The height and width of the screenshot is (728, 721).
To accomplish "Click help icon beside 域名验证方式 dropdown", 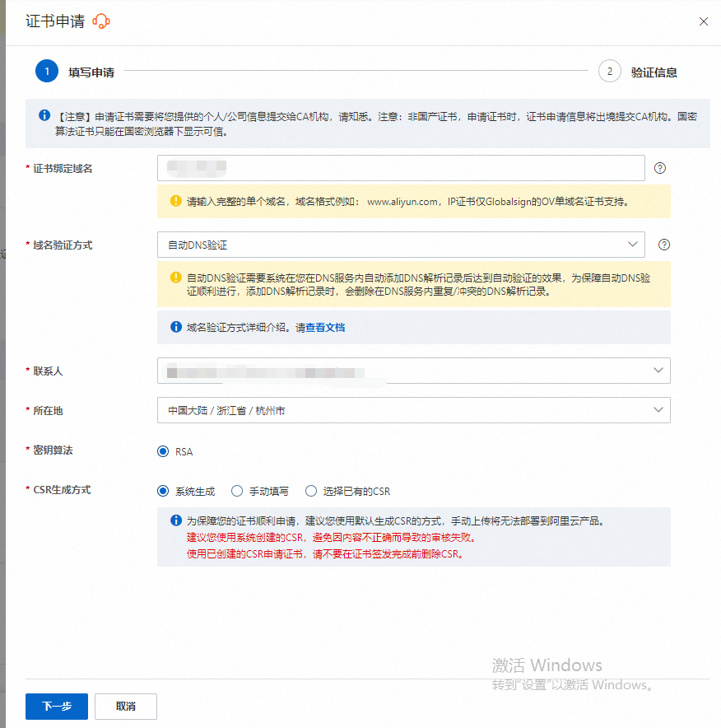I will point(664,245).
